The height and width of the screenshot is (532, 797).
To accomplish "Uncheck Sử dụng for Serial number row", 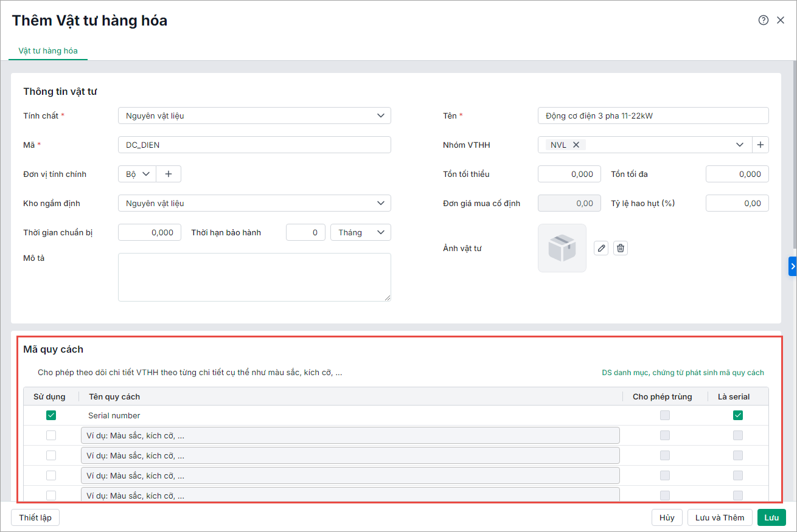I will [x=51, y=415].
